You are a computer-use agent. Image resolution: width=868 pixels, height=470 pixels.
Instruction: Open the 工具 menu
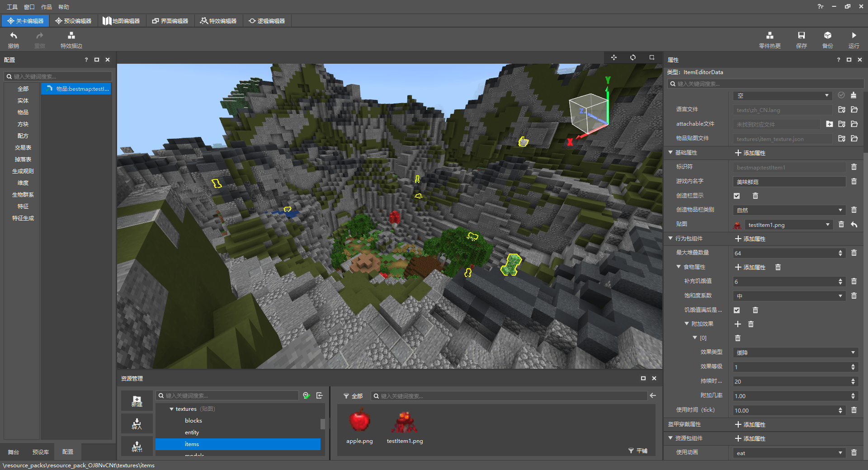pos(12,7)
